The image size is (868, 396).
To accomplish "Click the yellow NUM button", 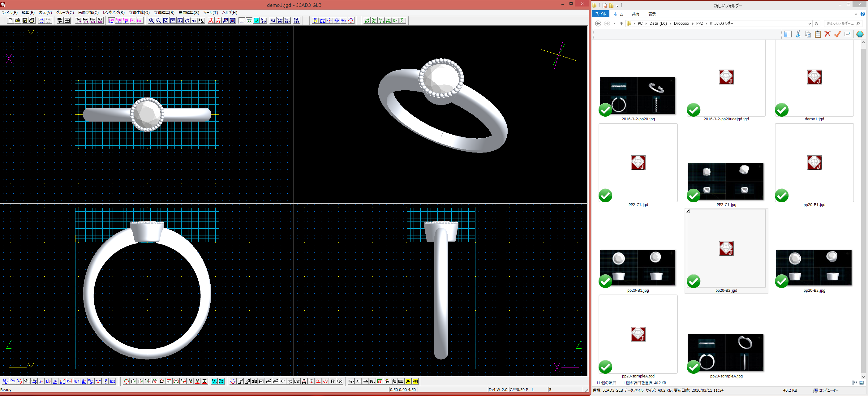I will tap(415, 381).
